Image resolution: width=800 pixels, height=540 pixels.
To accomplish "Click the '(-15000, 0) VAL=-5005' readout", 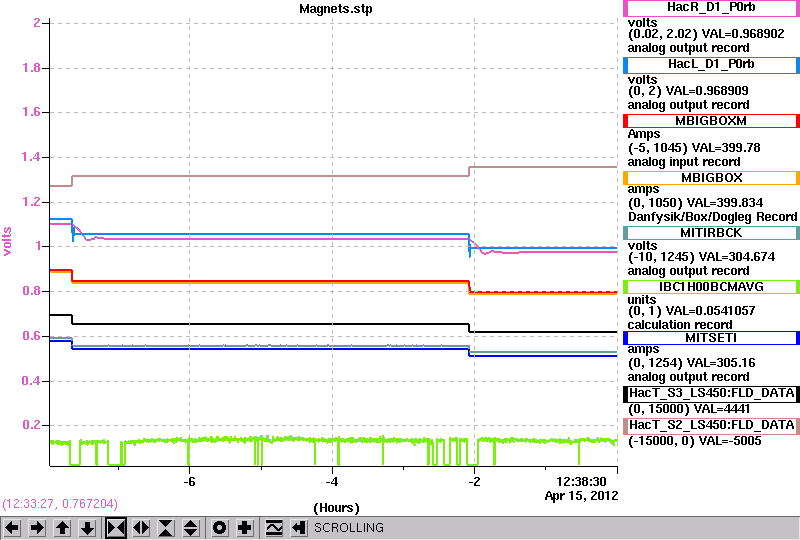I will coord(694,441).
